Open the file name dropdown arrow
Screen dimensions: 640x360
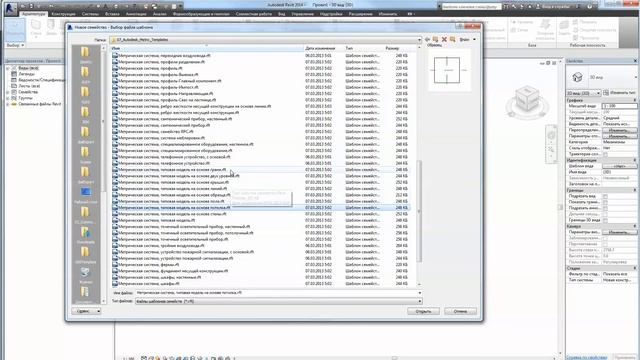pos(420,293)
